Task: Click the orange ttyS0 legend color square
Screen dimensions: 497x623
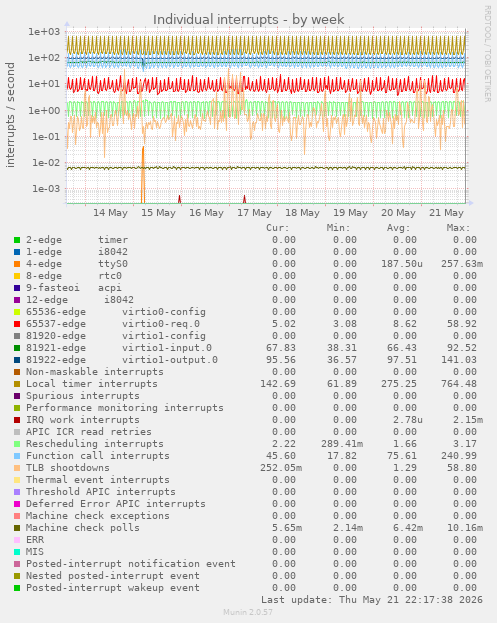Action: point(17,264)
